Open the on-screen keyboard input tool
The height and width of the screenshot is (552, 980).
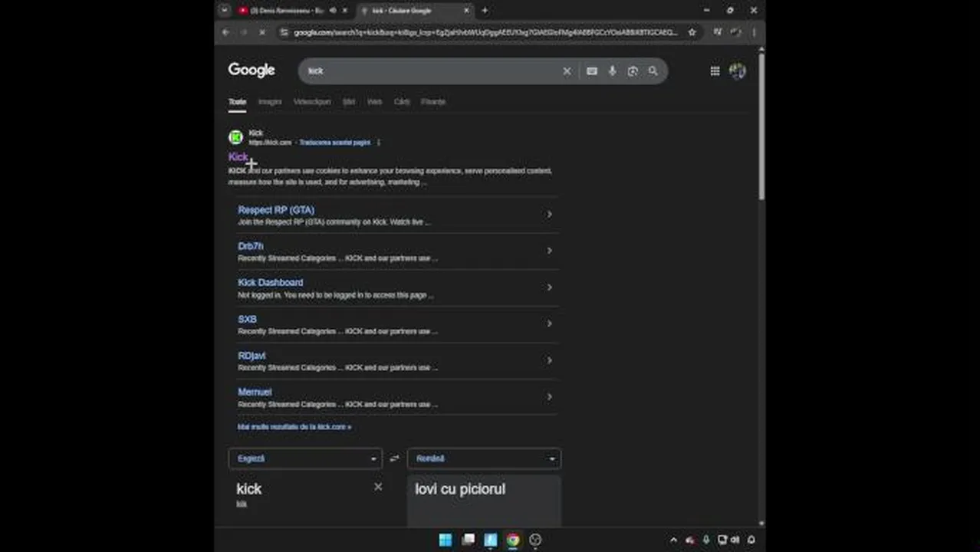[x=592, y=71]
